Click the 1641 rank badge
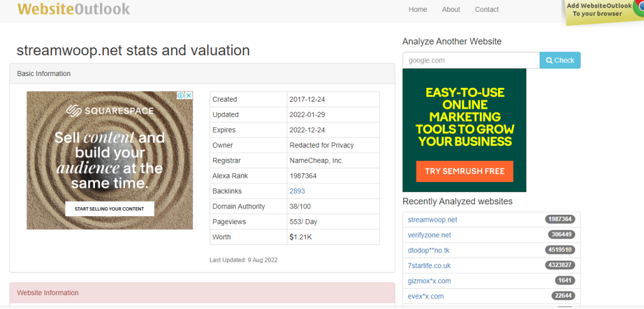Screen dimensions: 644x309 [565, 281]
